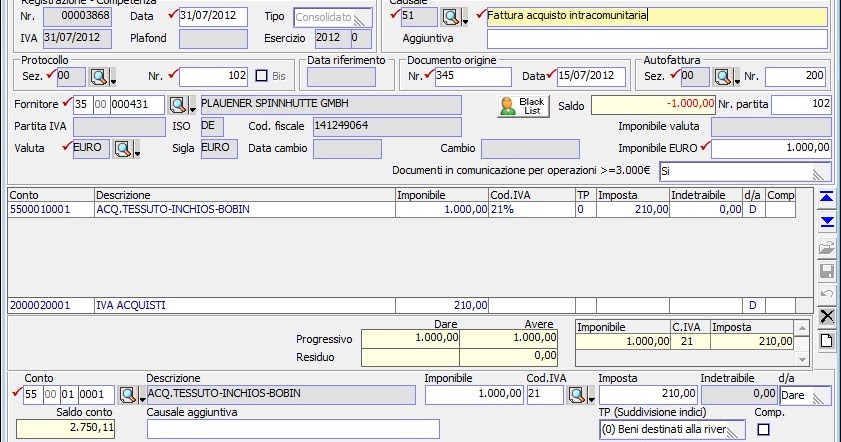Click the registration Data field 31/07/2012
This screenshot has width=841, height=442.
click(x=213, y=17)
